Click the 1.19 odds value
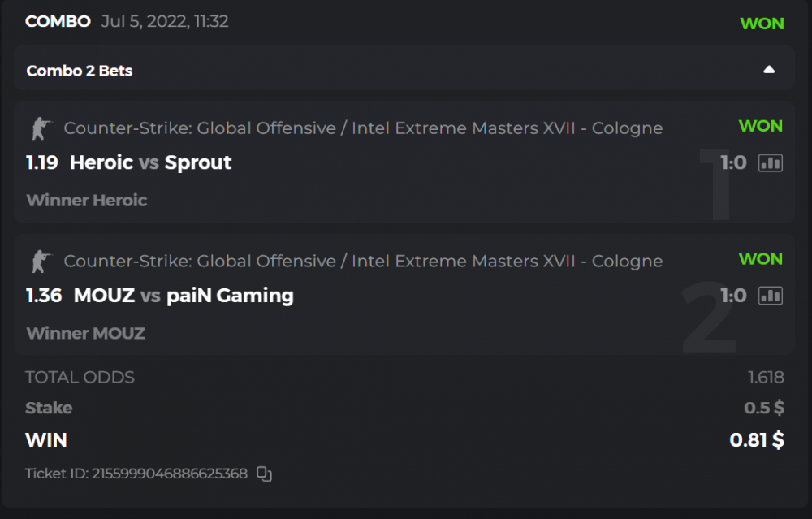The image size is (812, 519). tap(42, 162)
